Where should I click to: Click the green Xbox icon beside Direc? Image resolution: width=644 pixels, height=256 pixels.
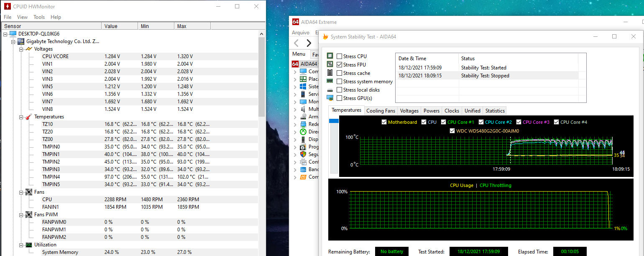coord(303,132)
